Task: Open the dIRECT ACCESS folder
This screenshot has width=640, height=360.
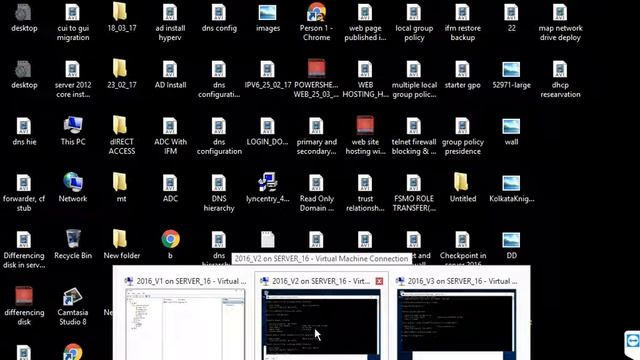Action: 121,126
